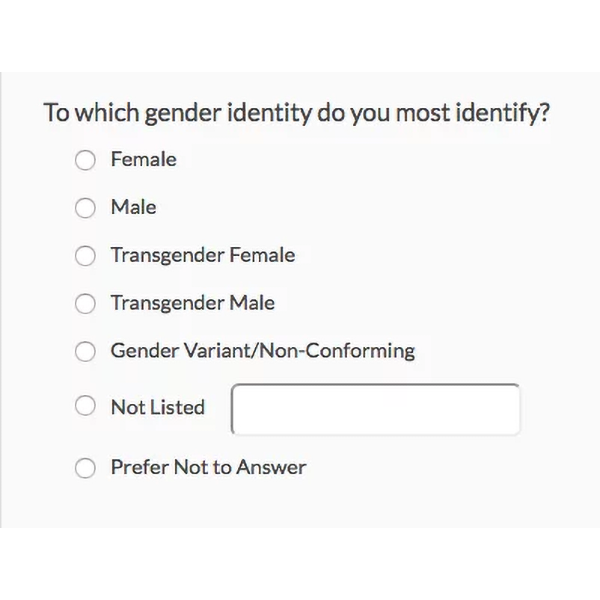Choose the Male radio option
600x600 pixels.
86,208
